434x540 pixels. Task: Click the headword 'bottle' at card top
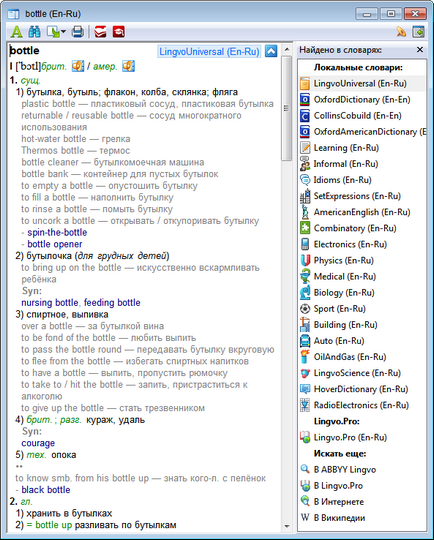pyautogui.click(x=24, y=51)
